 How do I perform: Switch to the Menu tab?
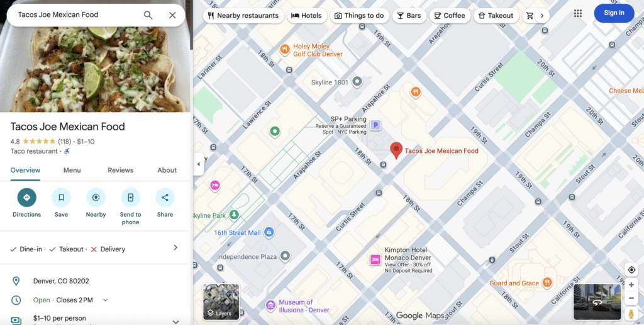[x=72, y=170]
